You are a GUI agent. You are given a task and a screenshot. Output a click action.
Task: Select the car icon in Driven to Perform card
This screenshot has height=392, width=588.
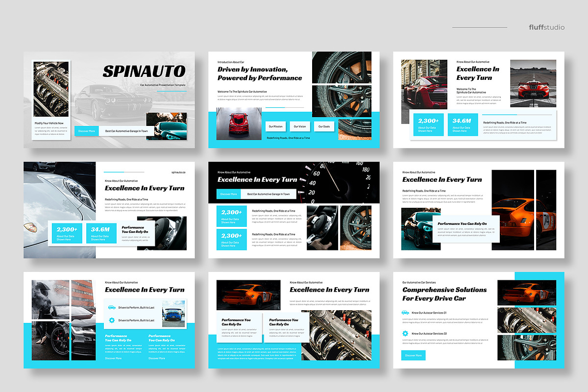click(x=112, y=308)
